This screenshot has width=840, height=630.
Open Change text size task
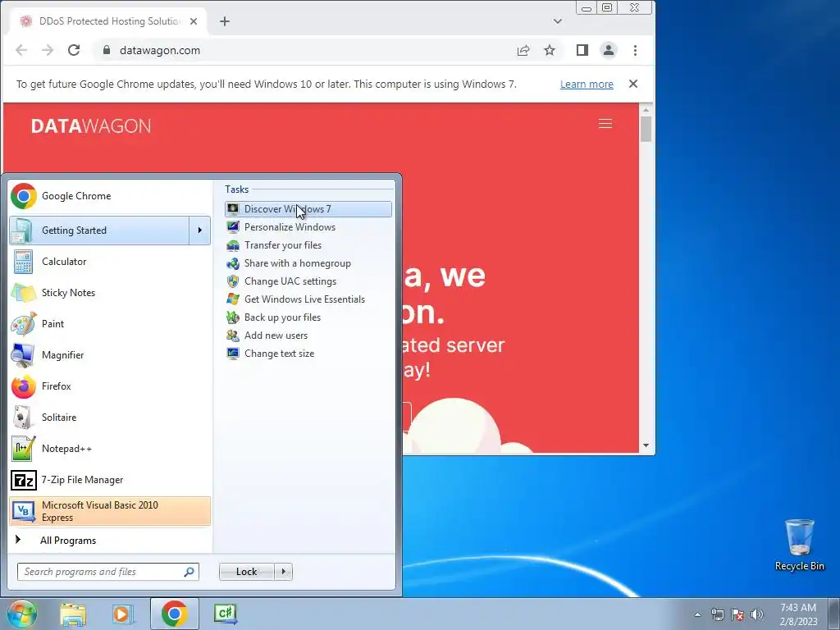(x=308, y=354)
